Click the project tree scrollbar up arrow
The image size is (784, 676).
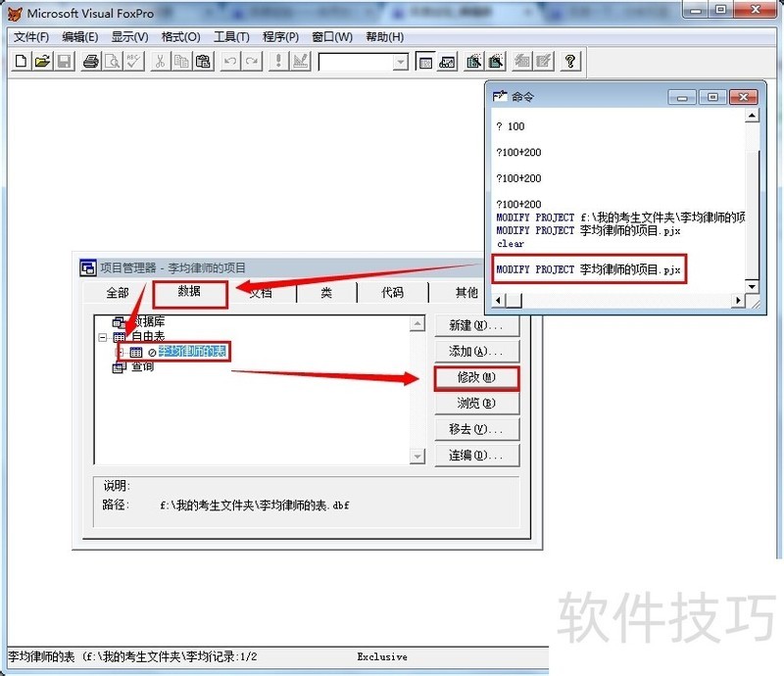(x=417, y=323)
